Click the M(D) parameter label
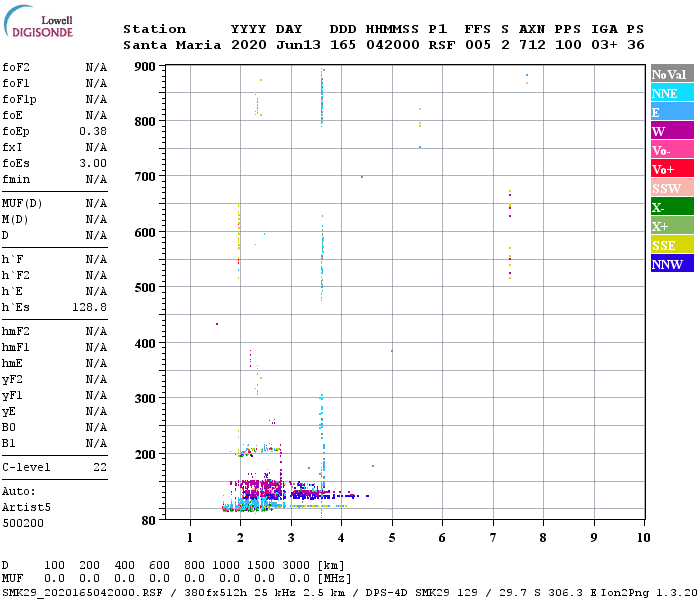Screen dimensions: 700x600 pos(15,220)
